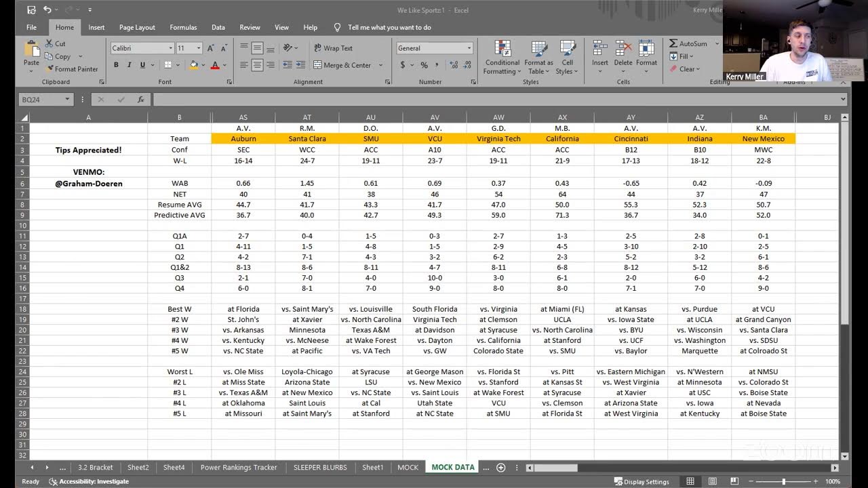Align text left in the cell
The height and width of the screenshot is (488, 868).
pos(244,65)
